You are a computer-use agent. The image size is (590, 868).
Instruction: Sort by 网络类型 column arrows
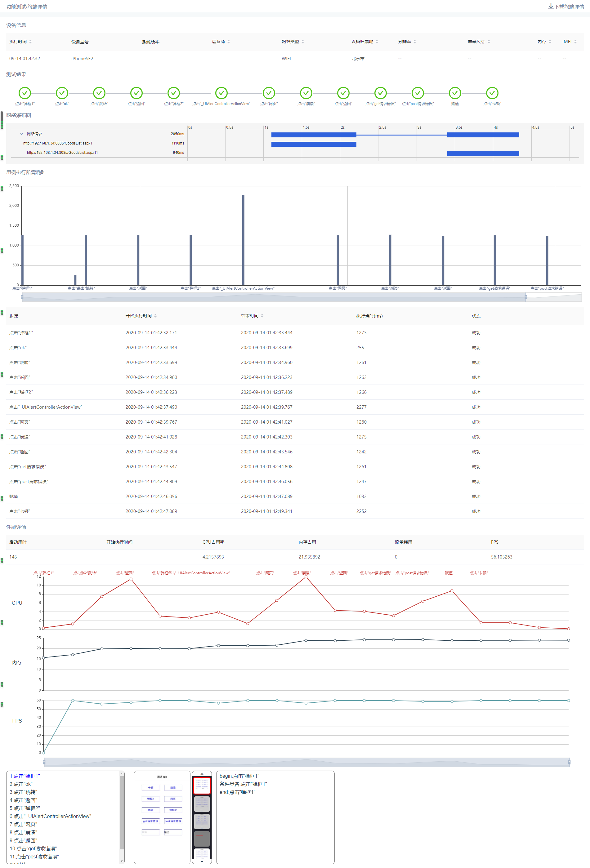303,42
